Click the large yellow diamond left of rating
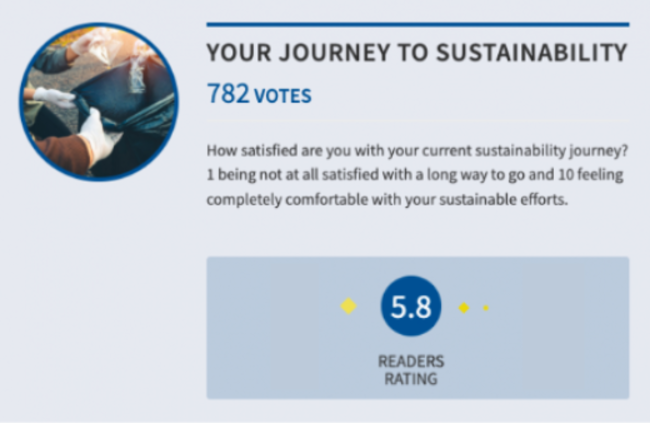The height and width of the screenshot is (423, 650). click(348, 306)
